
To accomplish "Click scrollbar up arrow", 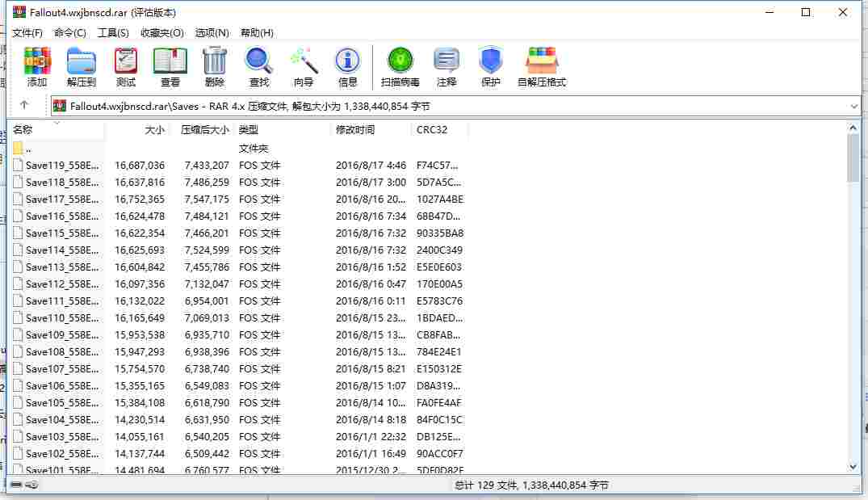I will (x=853, y=128).
